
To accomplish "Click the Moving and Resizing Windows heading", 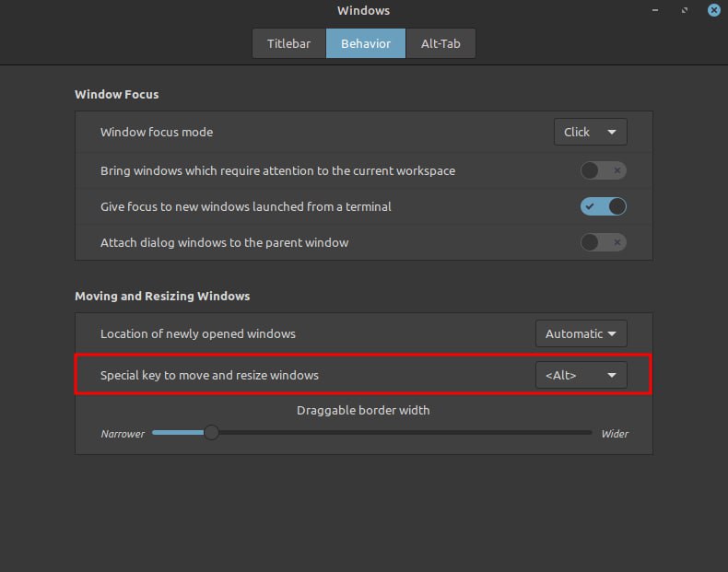I will [162, 296].
